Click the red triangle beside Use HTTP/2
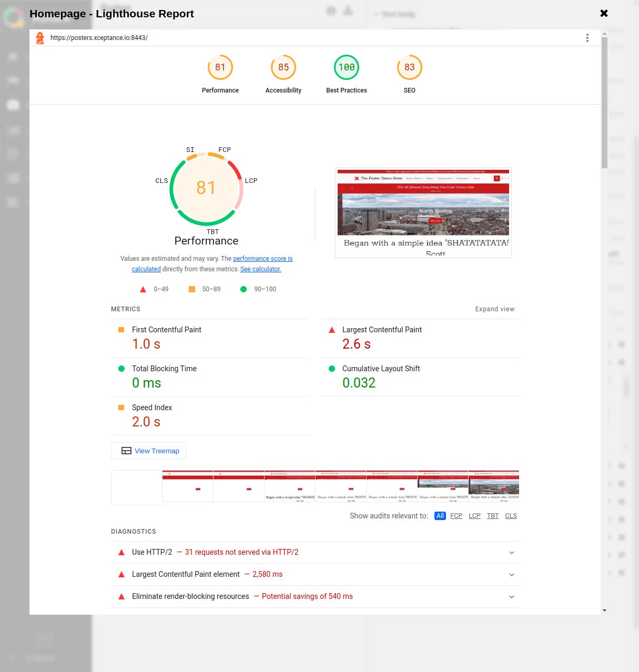This screenshot has height=672, width=639. (x=121, y=552)
